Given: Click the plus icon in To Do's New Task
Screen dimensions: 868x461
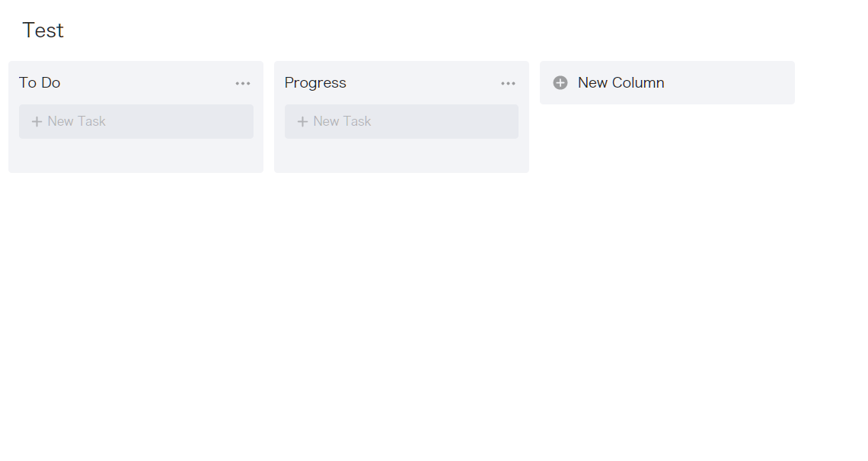Looking at the screenshot, I should coord(37,121).
